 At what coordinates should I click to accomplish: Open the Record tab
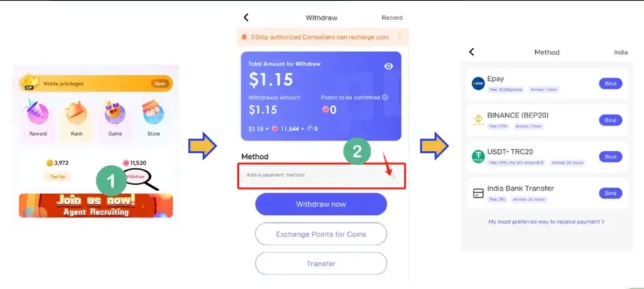[392, 18]
